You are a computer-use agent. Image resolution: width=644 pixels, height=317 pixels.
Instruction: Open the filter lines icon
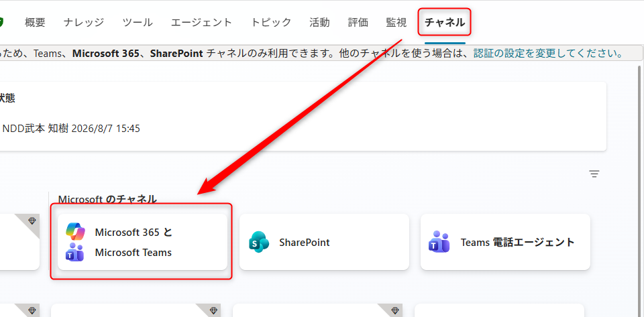point(594,174)
